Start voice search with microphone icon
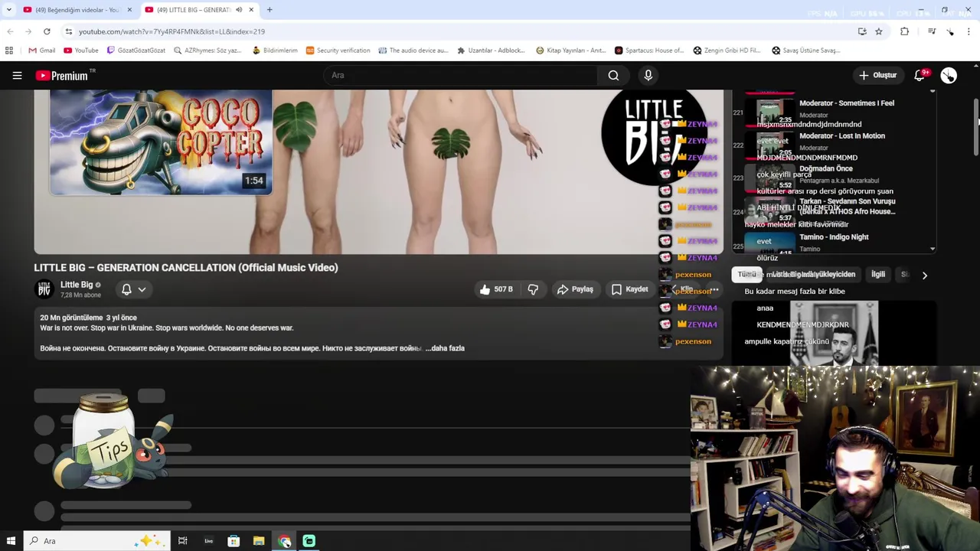Screen dimensions: 980x551 (648, 75)
